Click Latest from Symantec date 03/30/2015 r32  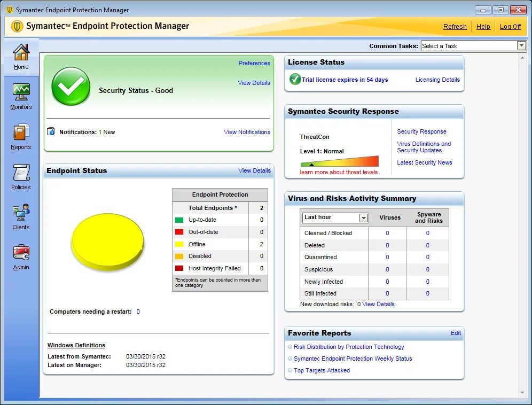tap(146, 356)
